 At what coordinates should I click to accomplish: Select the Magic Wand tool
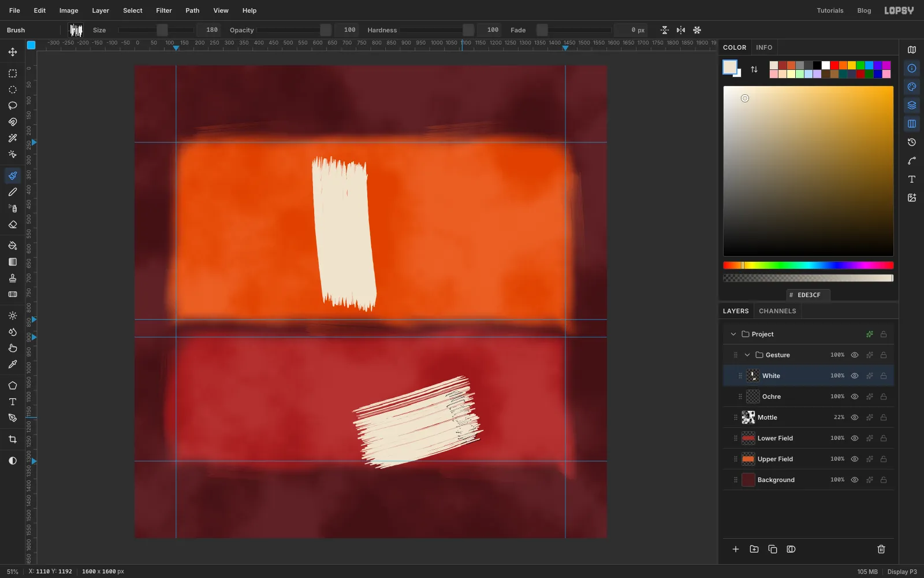[x=13, y=138]
